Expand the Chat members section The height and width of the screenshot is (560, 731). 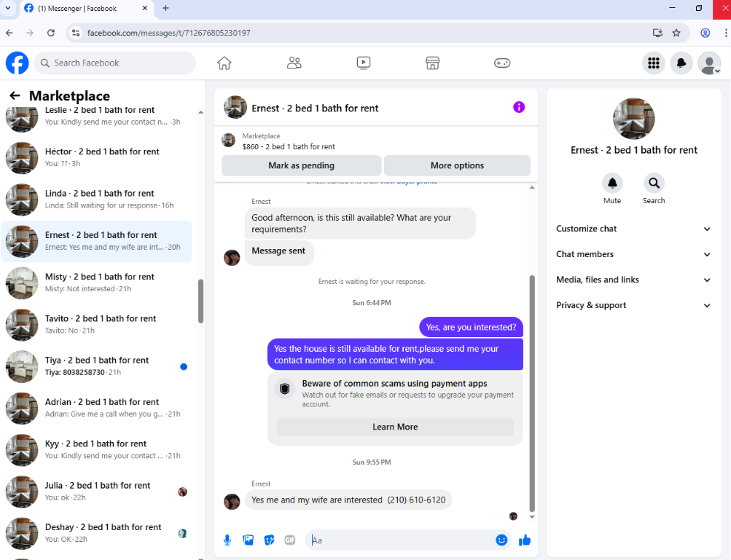(x=633, y=254)
